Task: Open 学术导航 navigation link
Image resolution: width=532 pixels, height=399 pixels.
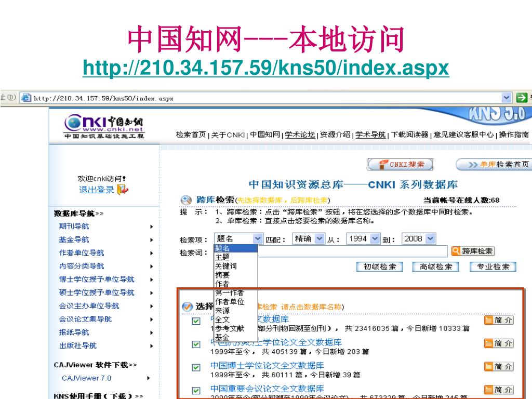Action: 370,135
